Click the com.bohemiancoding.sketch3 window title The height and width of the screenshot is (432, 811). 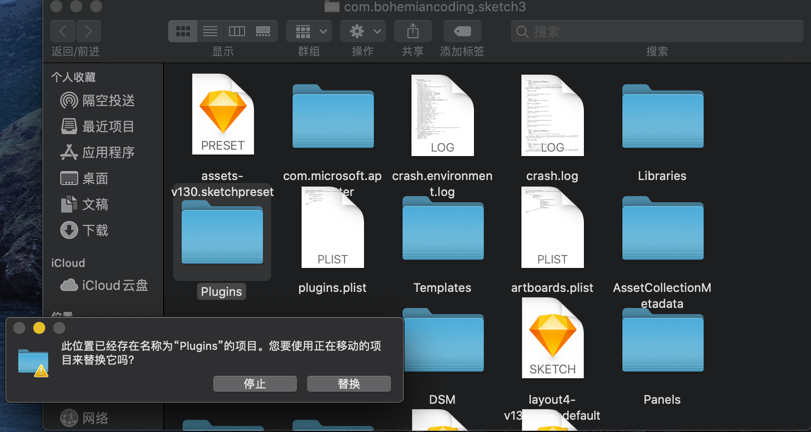(434, 7)
